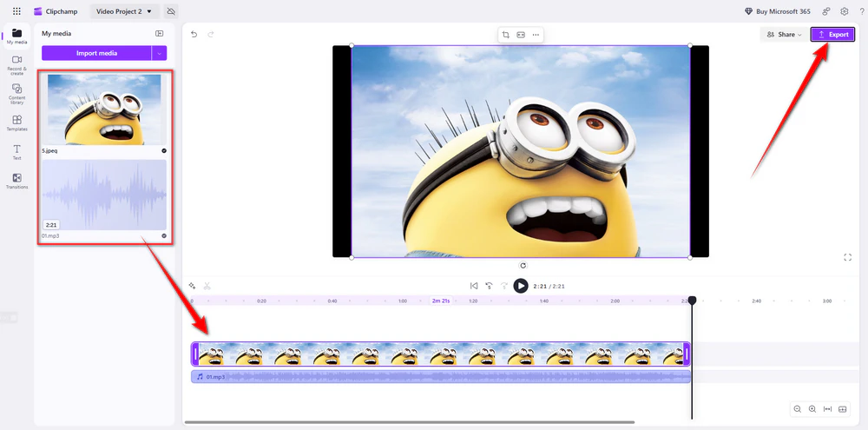Click Buy Microsoft 365
The width and height of the screenshot is (868, 430).
click(x=778, y=11)
